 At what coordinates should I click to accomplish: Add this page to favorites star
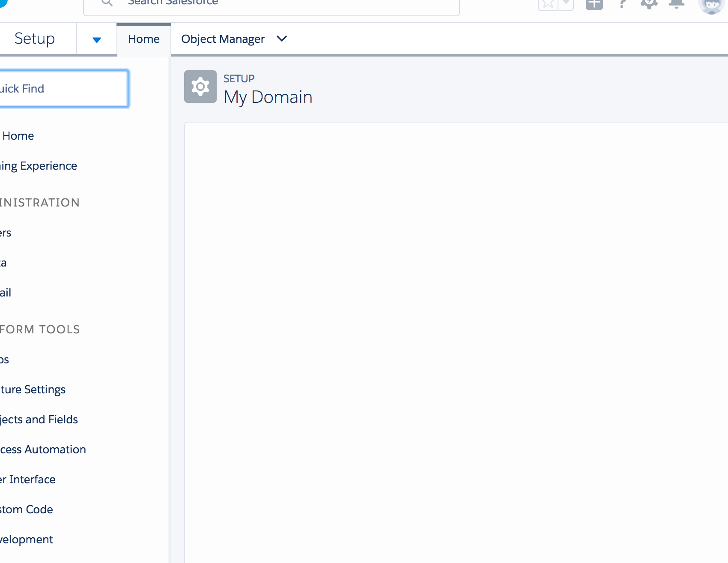click(x=548, y=4)
